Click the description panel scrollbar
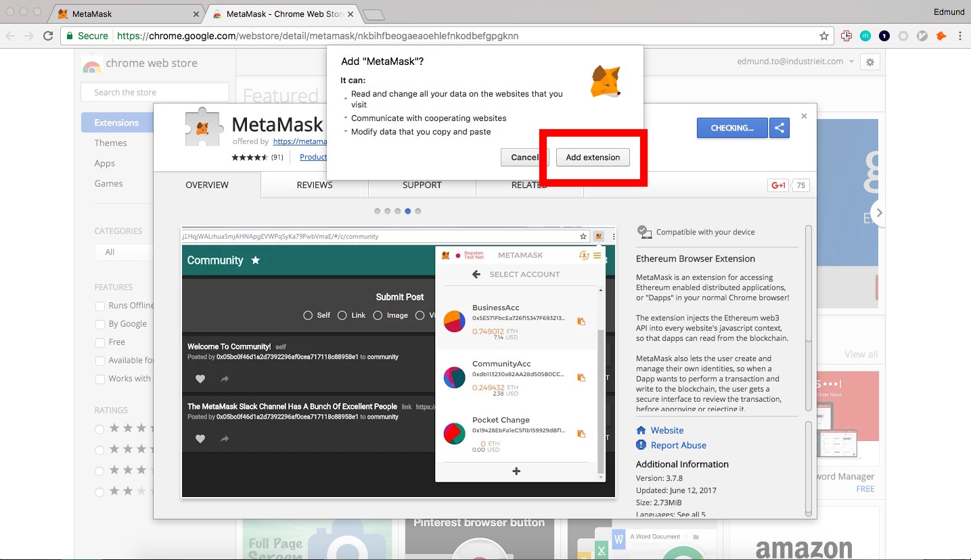Screen dimensions: 971x560 [x=808, y=319]
